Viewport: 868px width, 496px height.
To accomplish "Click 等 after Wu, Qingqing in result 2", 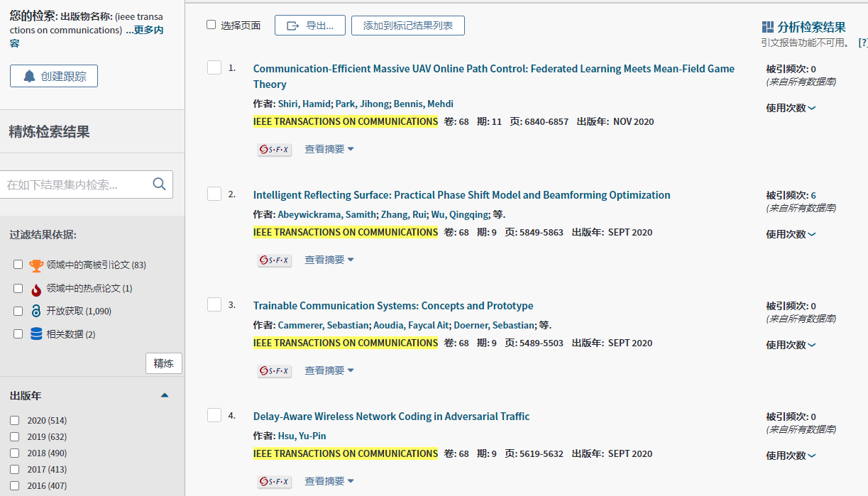I will pyautogui.click(x=498, y=214).
